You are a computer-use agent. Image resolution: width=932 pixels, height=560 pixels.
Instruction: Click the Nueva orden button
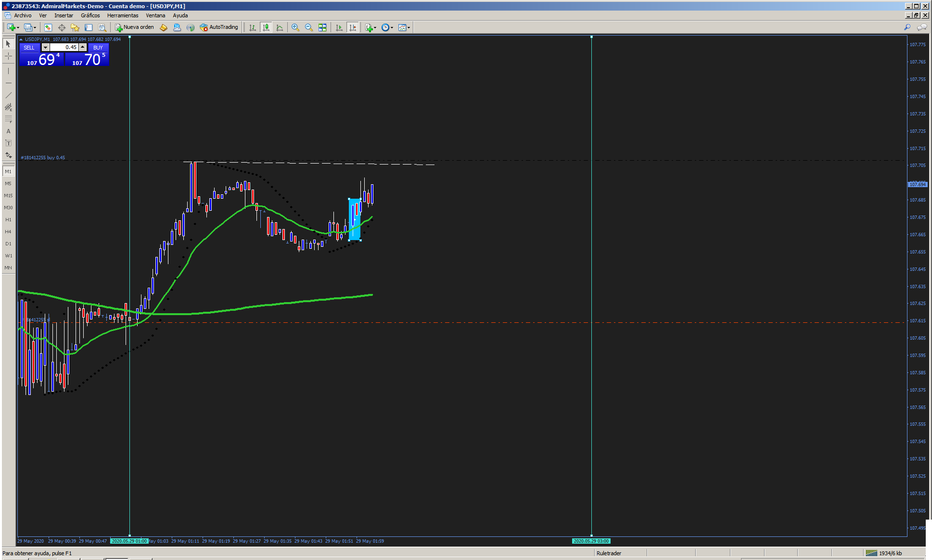click(x=134, y=27)
